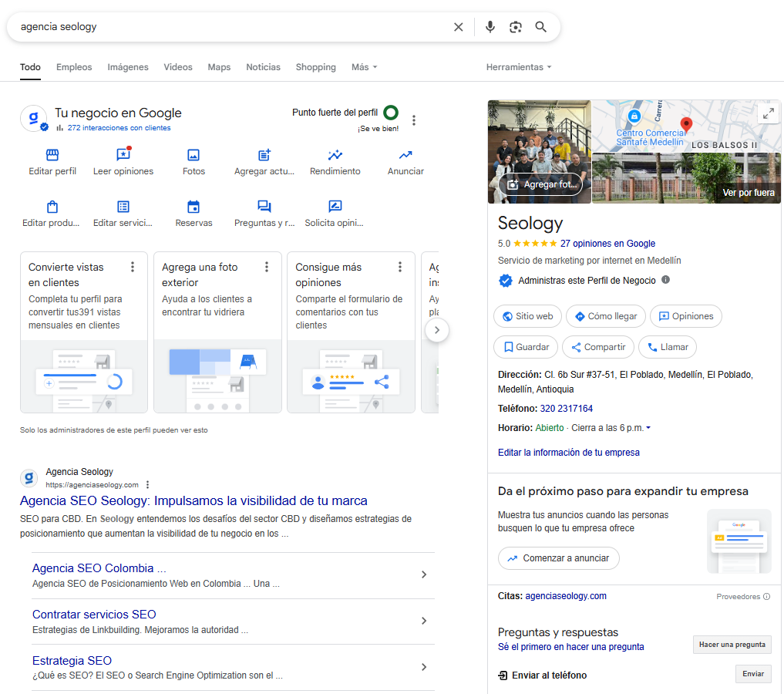The image size is (784, 694).
Task: Click the Rendimiento performance icon
Action: coord(335,155)
